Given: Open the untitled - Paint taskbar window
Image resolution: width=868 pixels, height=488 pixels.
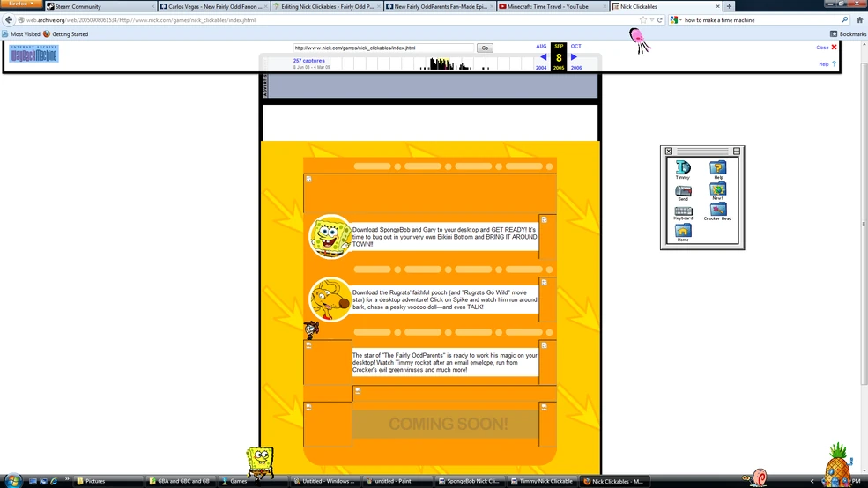Looking at the screenshot, I should point(398,481).
